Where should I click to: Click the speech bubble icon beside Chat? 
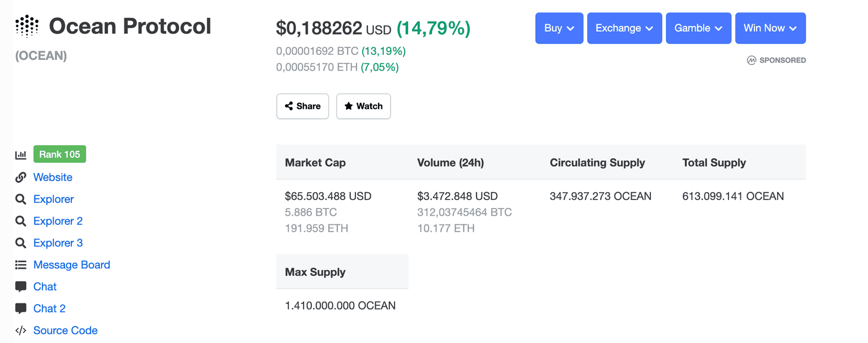pyautogui.click(x=21, y=286)
